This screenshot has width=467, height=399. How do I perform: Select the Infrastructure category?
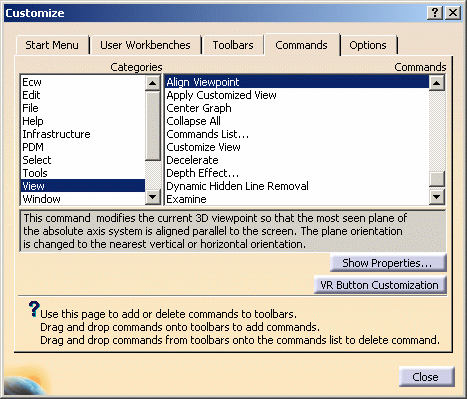coord(83,134)
